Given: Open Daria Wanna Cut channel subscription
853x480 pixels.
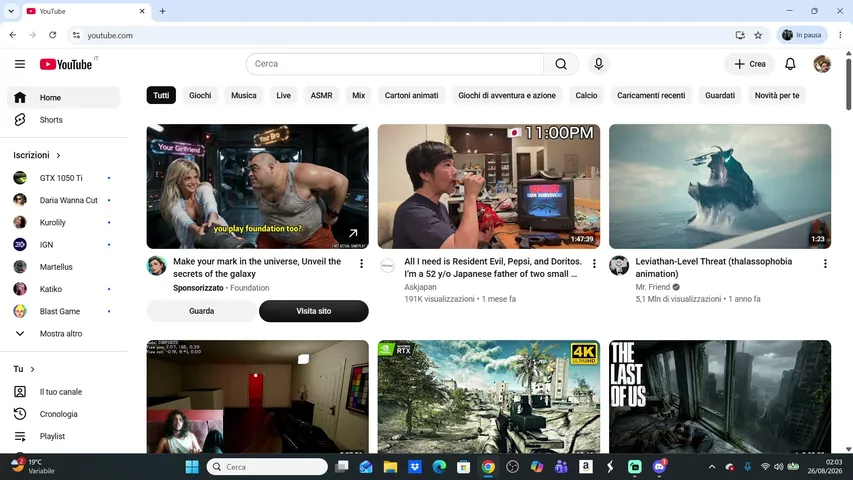Looking at the screenshot, I should (x=64, y=200).
